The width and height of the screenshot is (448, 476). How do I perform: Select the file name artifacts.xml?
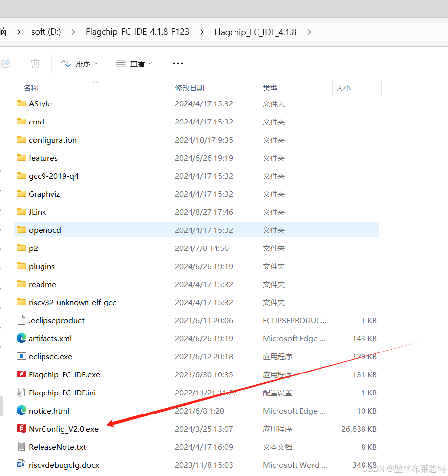point(50,338)
